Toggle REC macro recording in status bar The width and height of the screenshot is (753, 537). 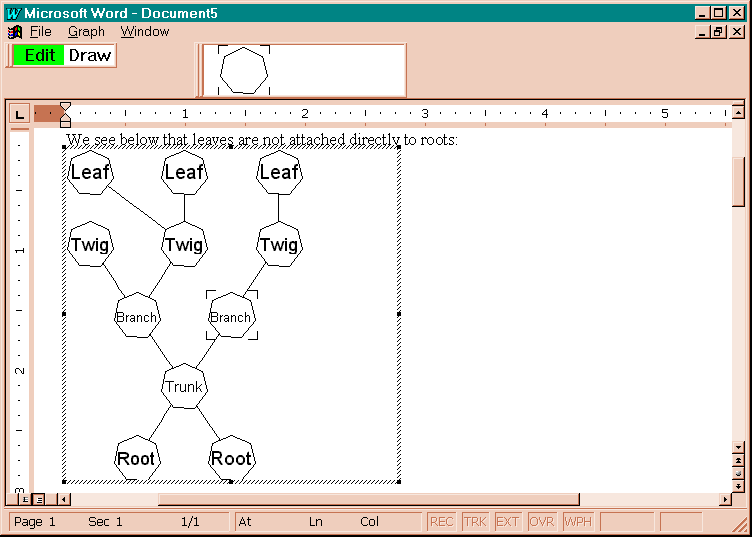click(441, 522)
